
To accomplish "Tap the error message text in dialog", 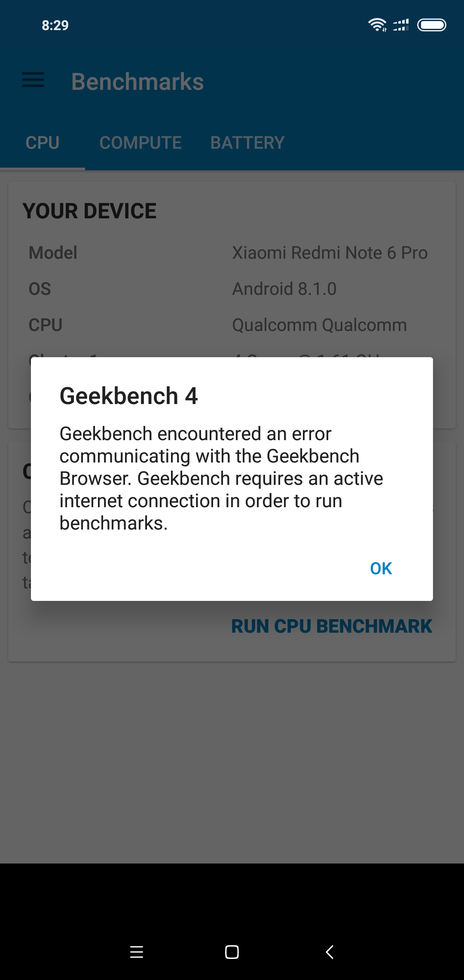I will tap(221, 478).
